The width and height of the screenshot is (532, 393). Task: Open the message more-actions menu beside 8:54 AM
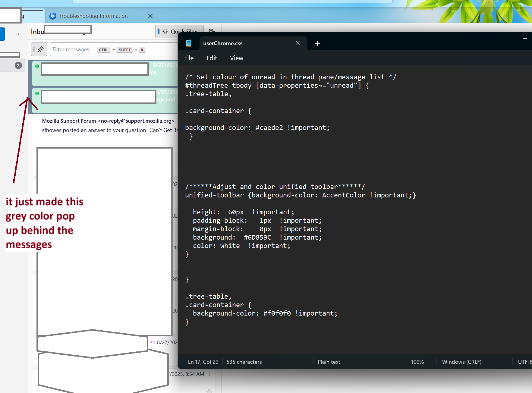pyautogui.click(x=209, y=374)
